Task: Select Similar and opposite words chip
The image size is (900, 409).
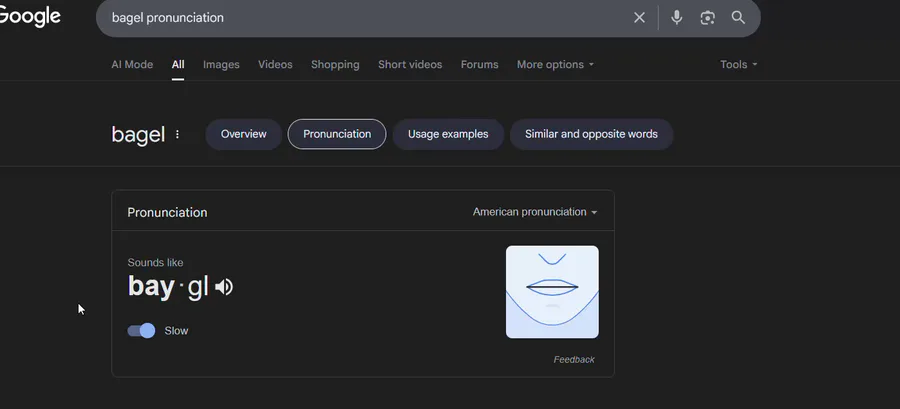Action: [x=591, y=134]
